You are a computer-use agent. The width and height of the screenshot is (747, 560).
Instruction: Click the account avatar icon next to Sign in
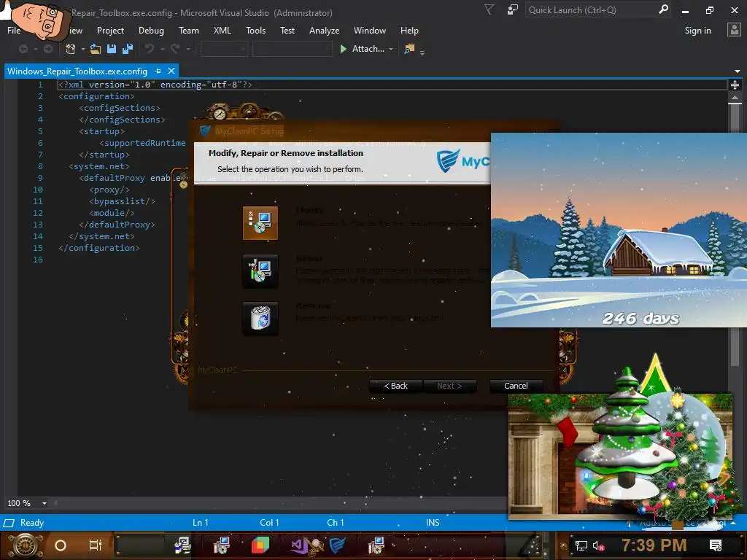(x=734, y=30)
